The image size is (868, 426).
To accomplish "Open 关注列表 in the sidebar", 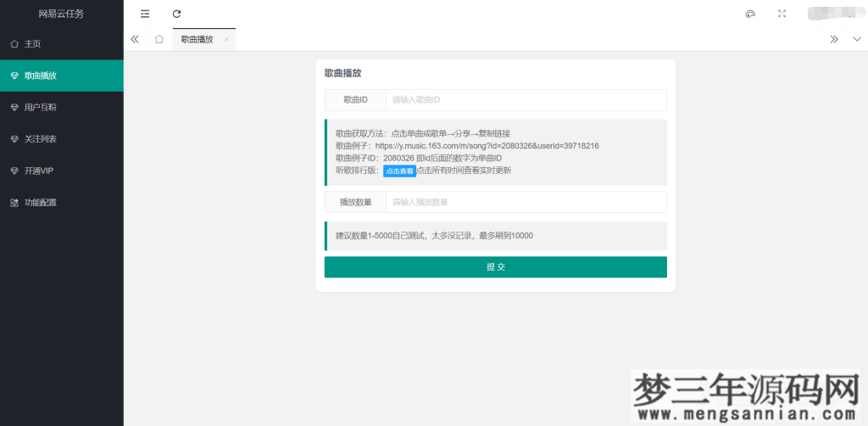I will pyautogui.click(x=61, y=139).
